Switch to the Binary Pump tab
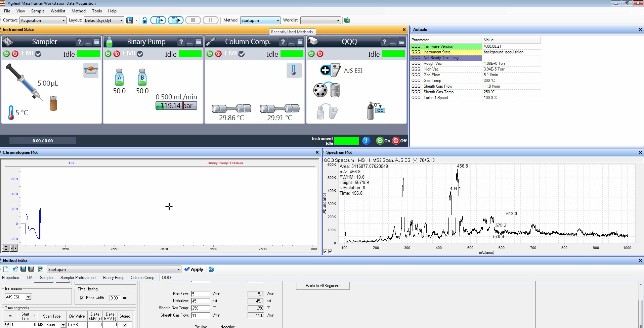 (114, 278)
